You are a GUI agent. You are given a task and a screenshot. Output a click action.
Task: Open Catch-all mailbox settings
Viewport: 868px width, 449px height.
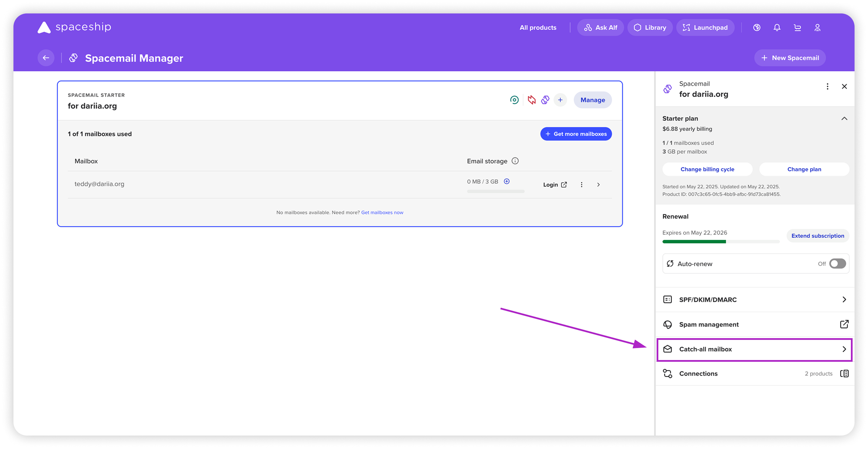[x=754, y=349]
